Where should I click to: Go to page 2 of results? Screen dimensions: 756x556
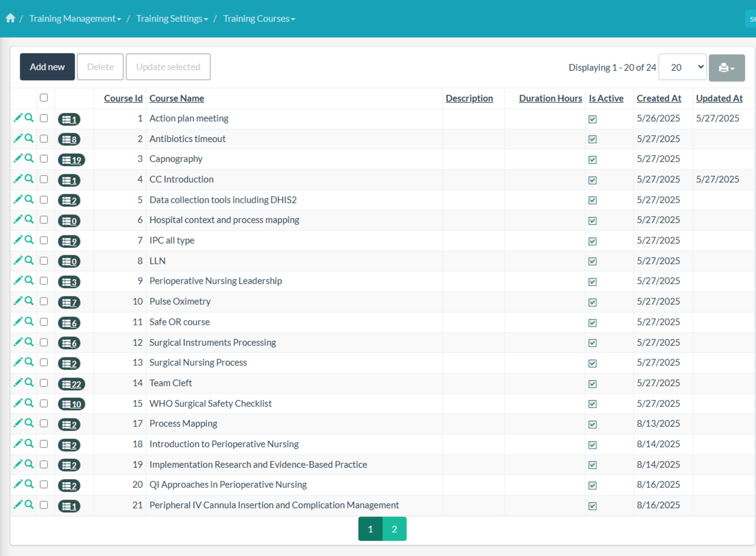click(394, 529)
